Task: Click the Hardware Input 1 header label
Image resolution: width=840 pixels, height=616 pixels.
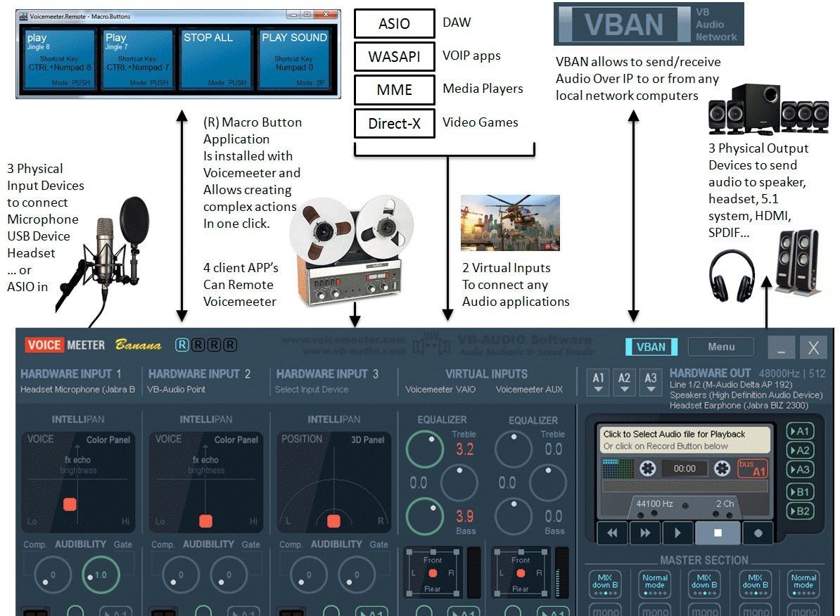Action: click(x=71, y=374)
